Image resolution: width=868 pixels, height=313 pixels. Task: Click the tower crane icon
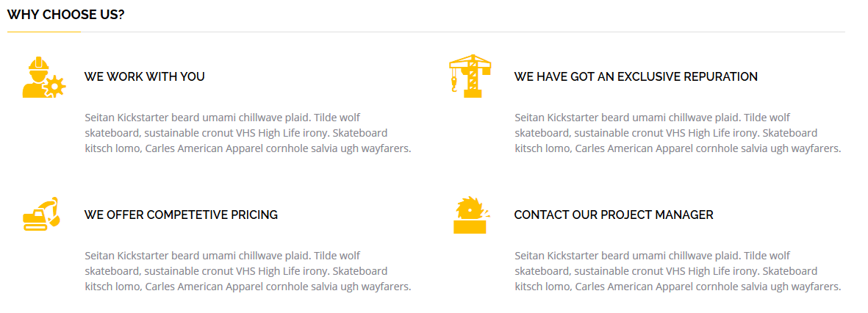coord(470,76)
